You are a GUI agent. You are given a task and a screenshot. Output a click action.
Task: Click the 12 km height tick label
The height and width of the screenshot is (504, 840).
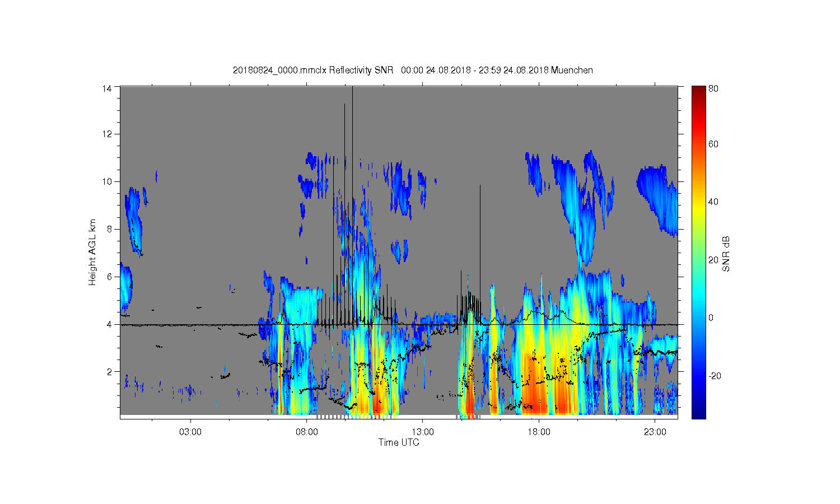[x=107, y=134]
